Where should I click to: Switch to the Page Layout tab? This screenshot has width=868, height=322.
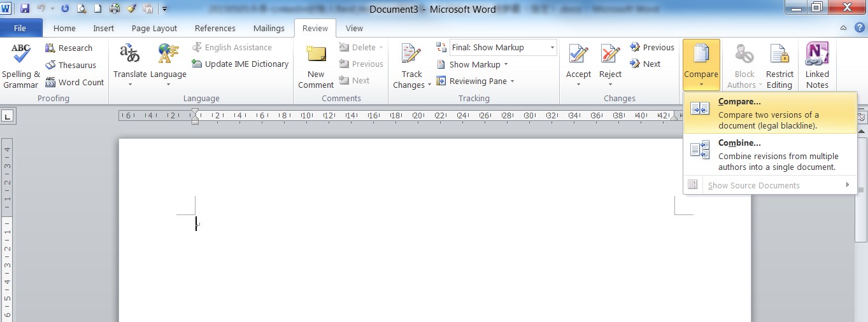[x=154, y=28]
